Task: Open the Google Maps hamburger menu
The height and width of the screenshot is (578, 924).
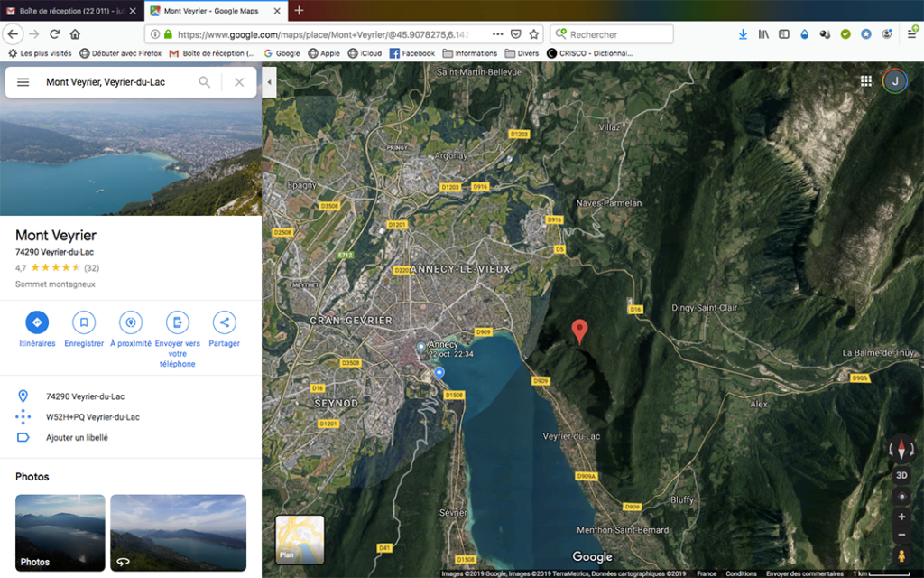Action: [x=23, y=82]
